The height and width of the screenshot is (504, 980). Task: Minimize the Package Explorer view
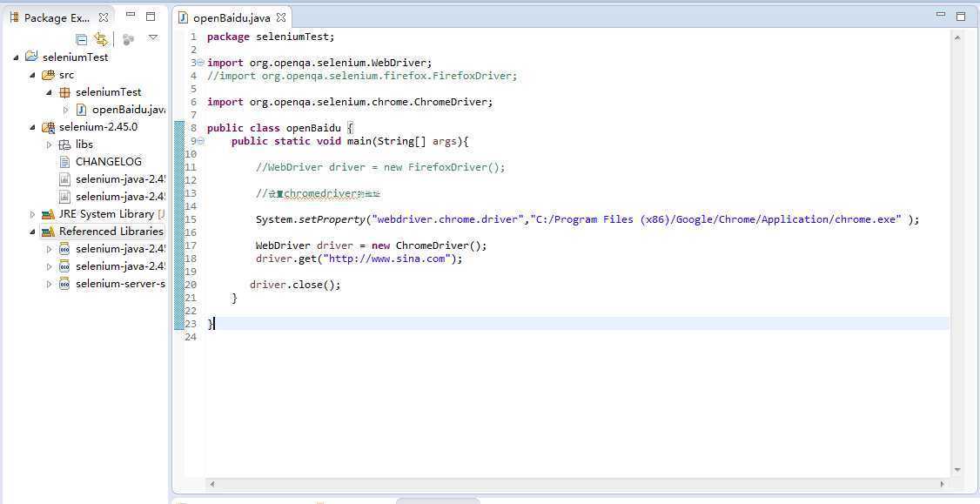click(130, 14)
